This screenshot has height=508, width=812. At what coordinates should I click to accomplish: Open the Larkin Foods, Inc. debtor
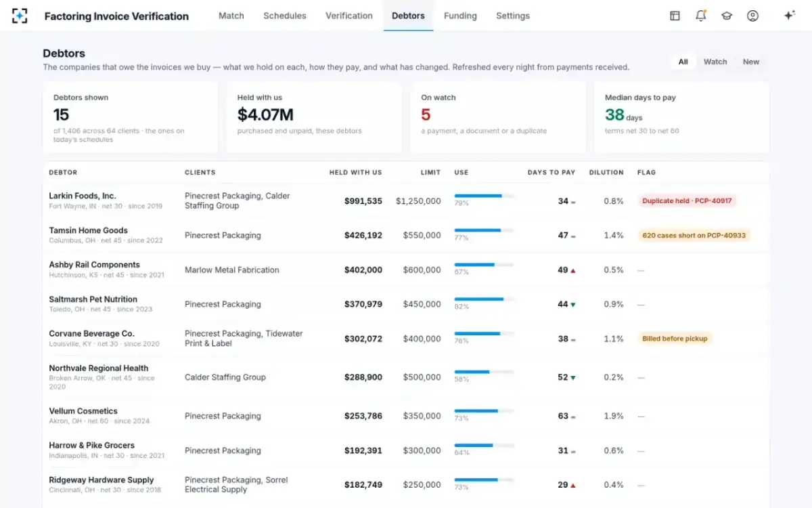coord(83,196)
